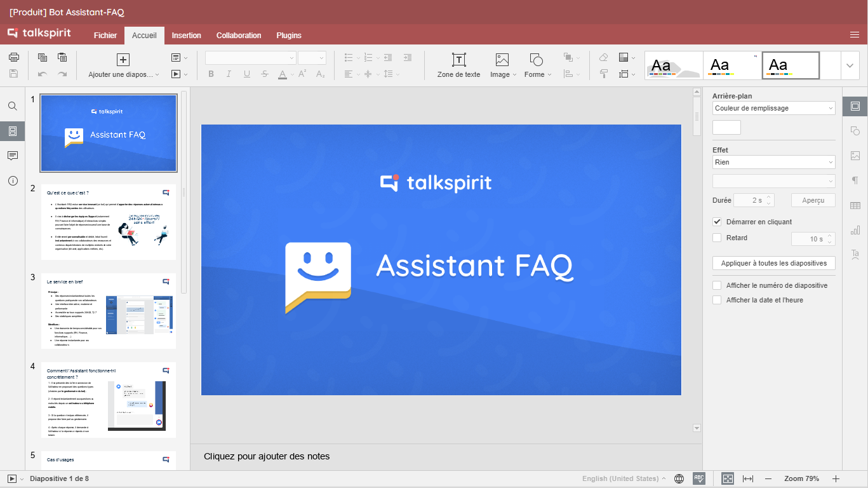Open the Fichier menu tab

105,36
